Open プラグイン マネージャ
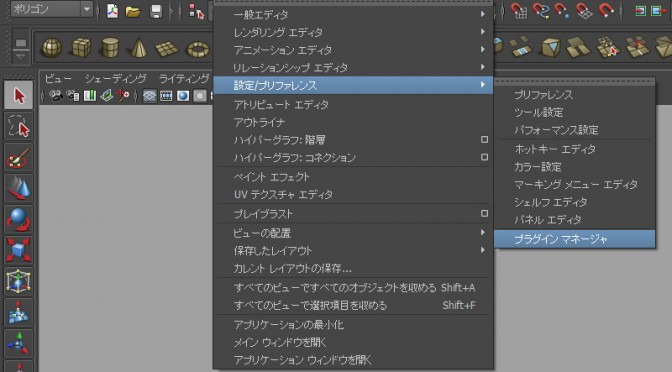The height and width of the screenshot is (372, 672). [574, 239]
